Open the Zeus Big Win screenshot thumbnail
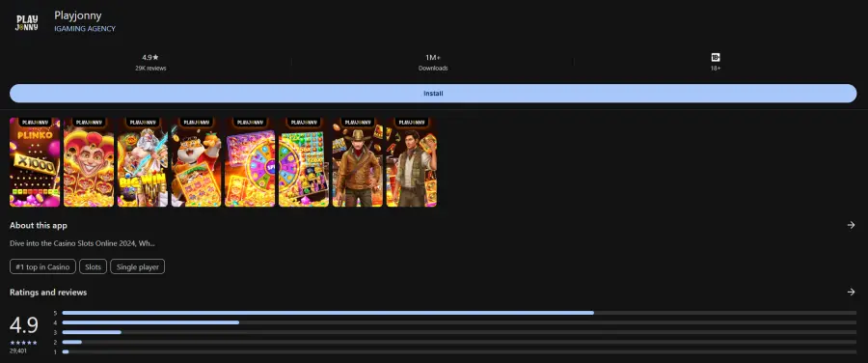This screenshot has height=363, width=868. pos(143,162)
